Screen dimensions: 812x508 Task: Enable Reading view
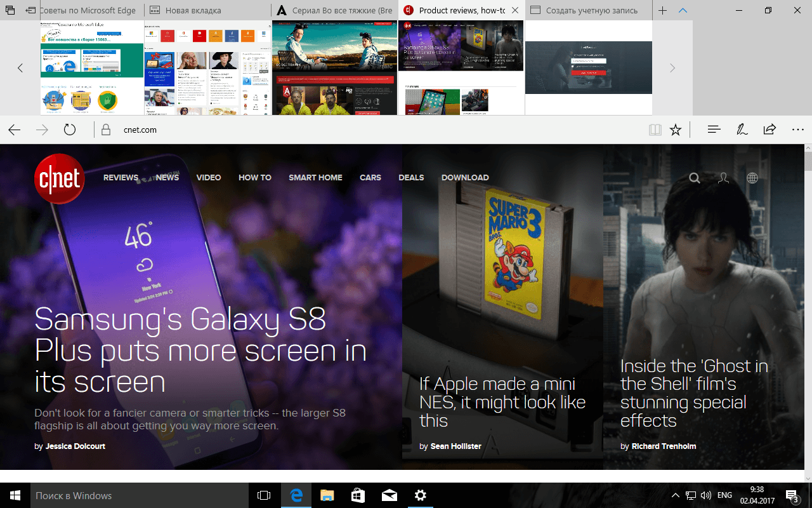[655, 129]
